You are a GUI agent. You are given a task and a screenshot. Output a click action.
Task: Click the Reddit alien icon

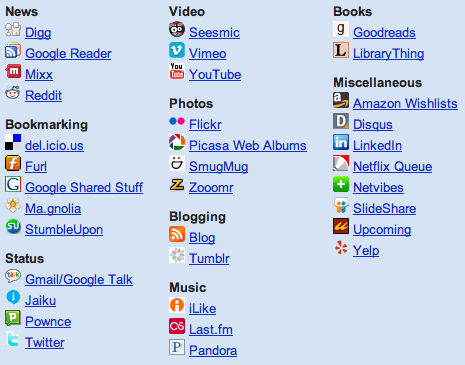pyautogui.click(x=13, y=93)
